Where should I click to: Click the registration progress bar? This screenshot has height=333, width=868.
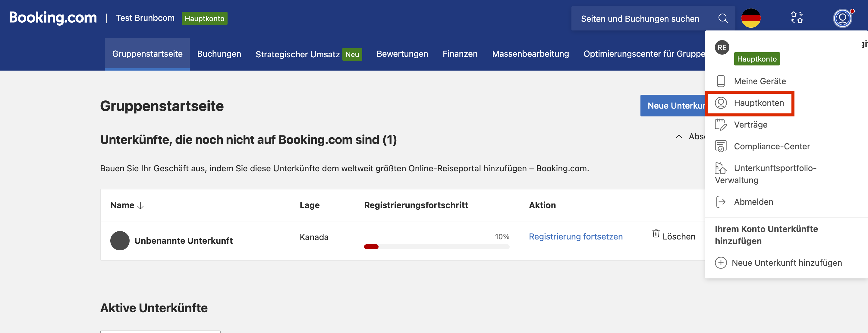tap(436, 247)
